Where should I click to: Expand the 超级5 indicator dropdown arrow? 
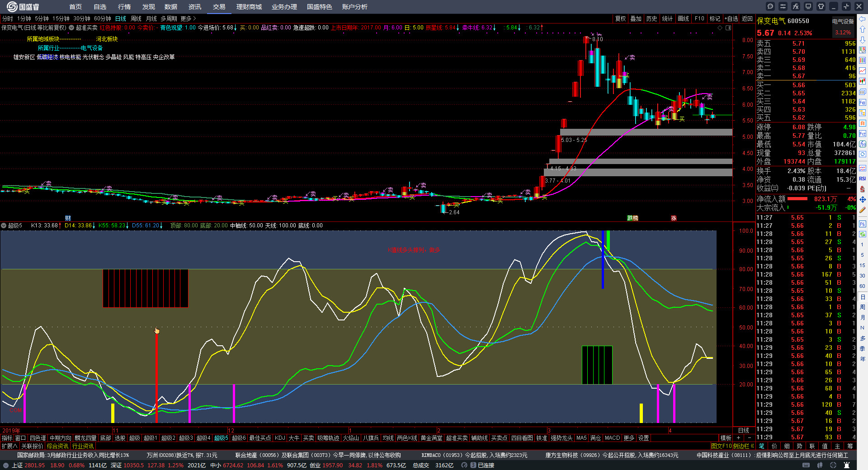point(4,226)
